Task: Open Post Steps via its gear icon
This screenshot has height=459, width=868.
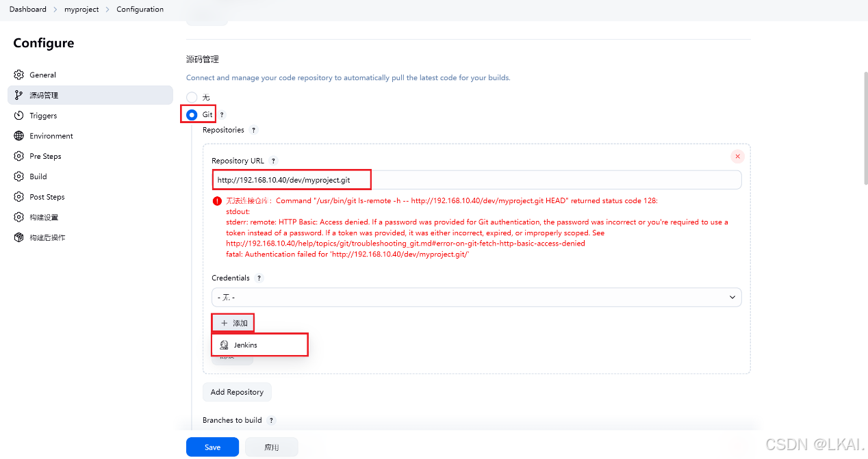Action: tap(18, 197)
